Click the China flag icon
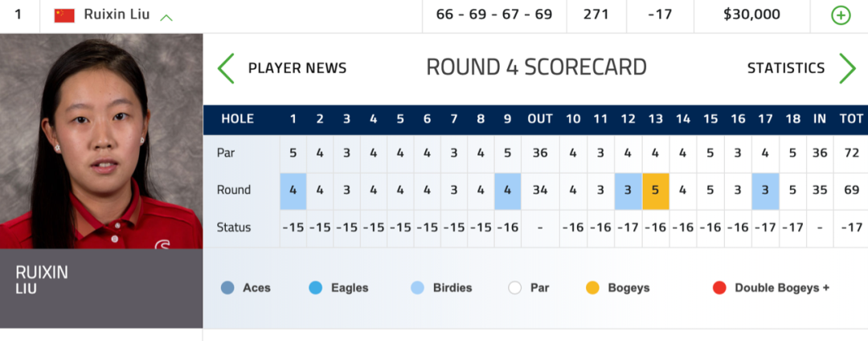 pyautogui.click(x=64, y=15)
